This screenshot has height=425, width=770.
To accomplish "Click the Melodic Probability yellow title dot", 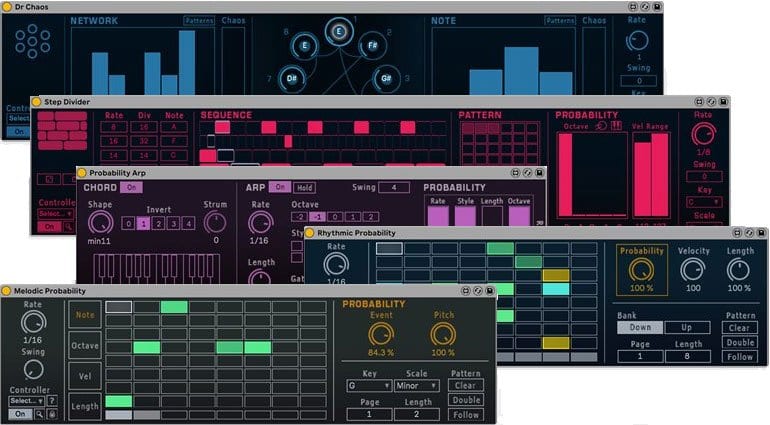I will pos(6,291).
